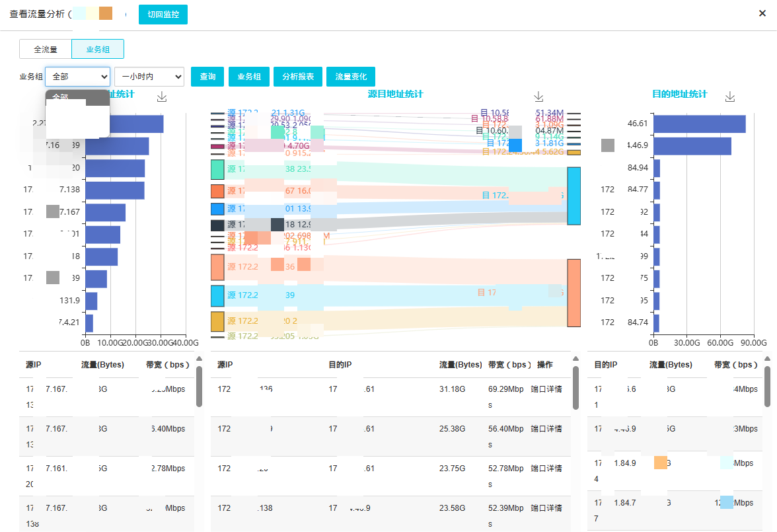Click the blue source node in Sankey chart

click(217, 209)
